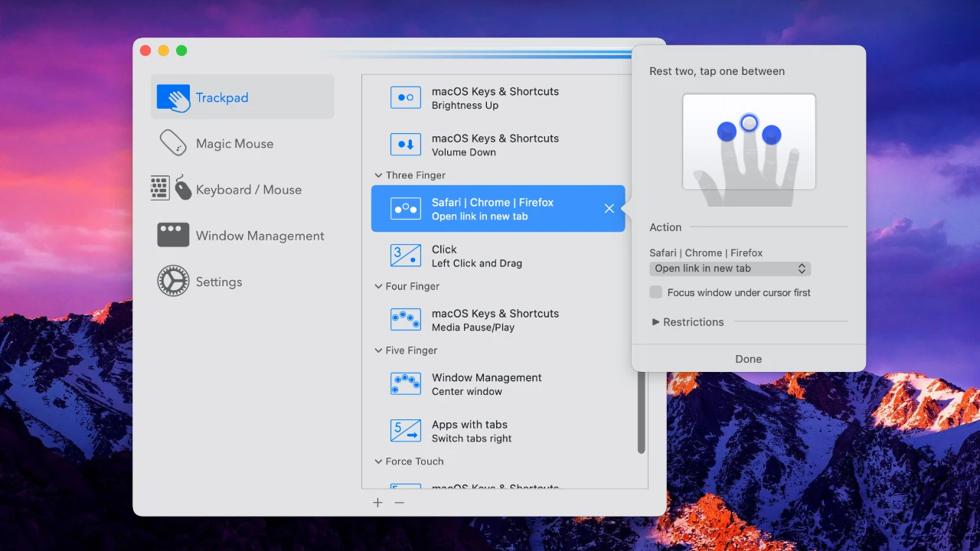Click the Volume Down gesture icon

click(406, 145)
